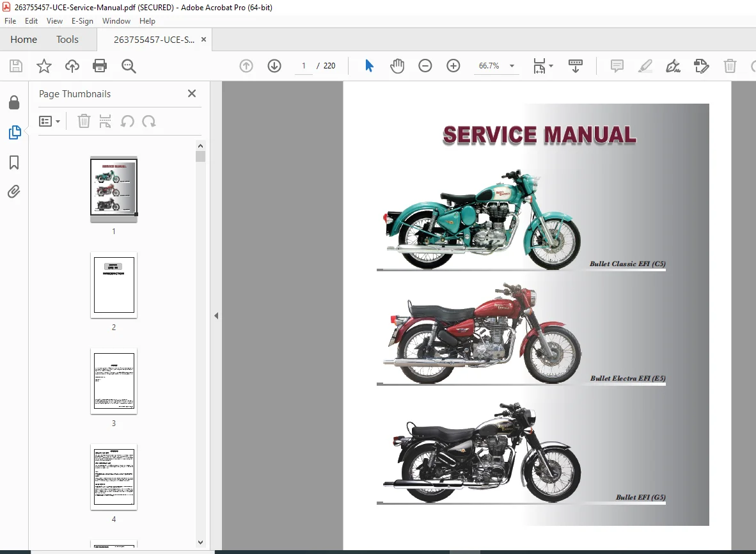Collapse the navigation pane arrow
This screenshot has height=554, width=756.
216,316
